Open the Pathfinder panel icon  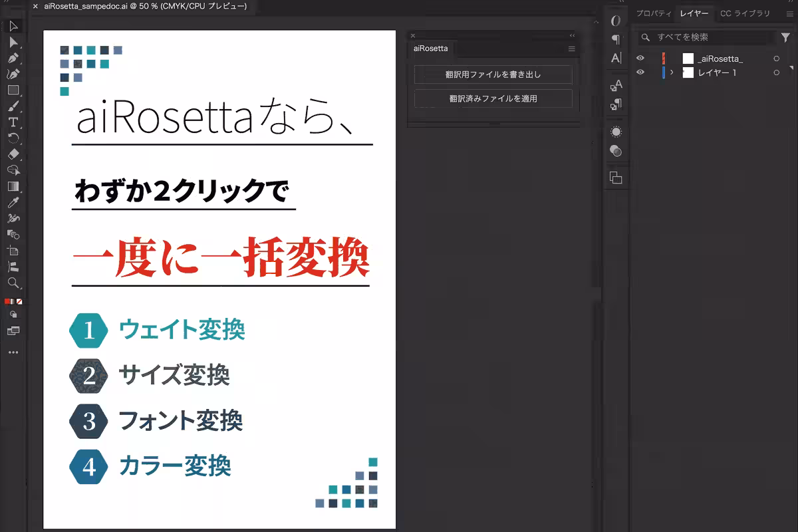point(616,178)
